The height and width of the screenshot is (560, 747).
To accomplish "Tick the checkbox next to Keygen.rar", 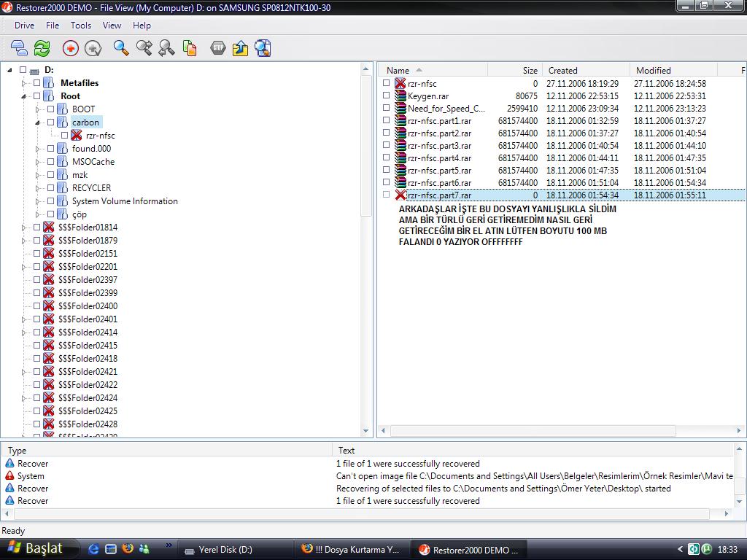I will click(387, 96).
